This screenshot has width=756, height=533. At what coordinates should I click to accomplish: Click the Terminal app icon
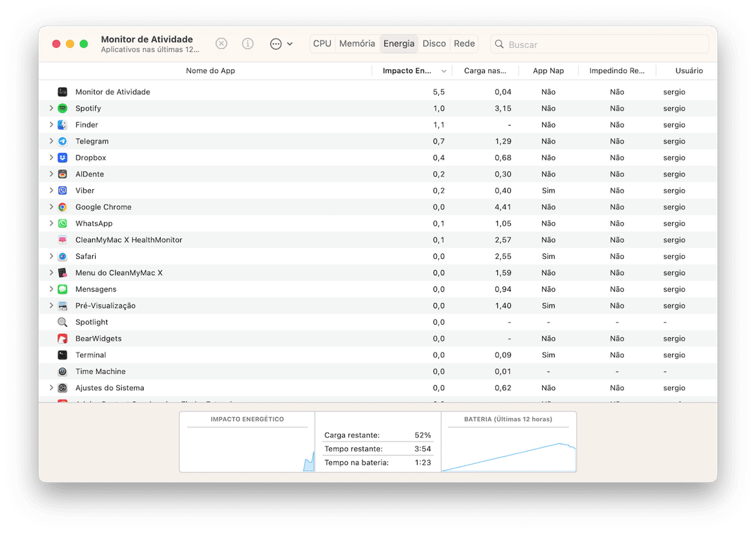pos(62,355)
